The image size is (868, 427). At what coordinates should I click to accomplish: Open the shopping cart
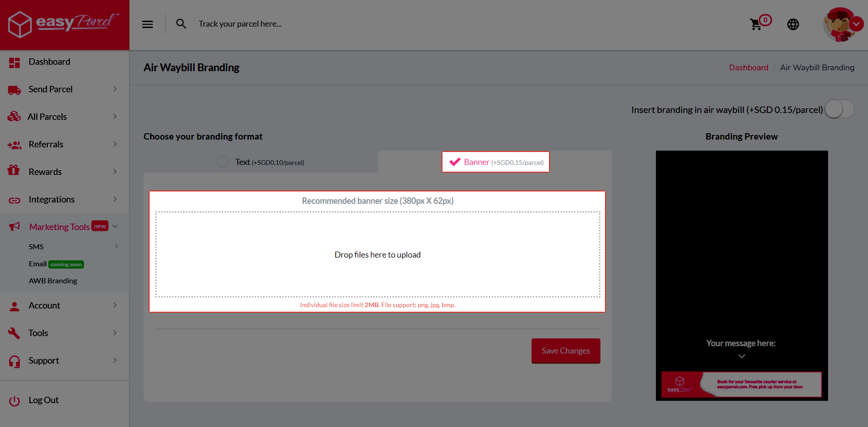pos(756,24)
